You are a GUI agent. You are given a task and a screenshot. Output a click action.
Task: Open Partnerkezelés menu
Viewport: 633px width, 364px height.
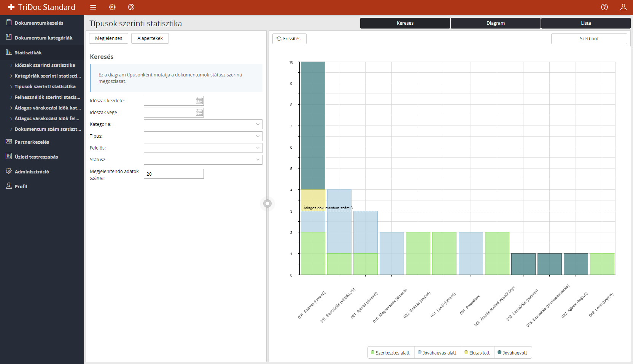[42, 142]
